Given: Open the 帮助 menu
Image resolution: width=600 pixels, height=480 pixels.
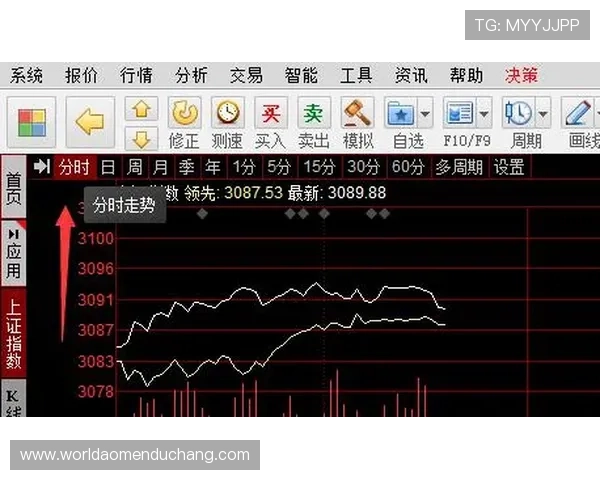Looking at the screenshot, I should click(x=466, y=75).
